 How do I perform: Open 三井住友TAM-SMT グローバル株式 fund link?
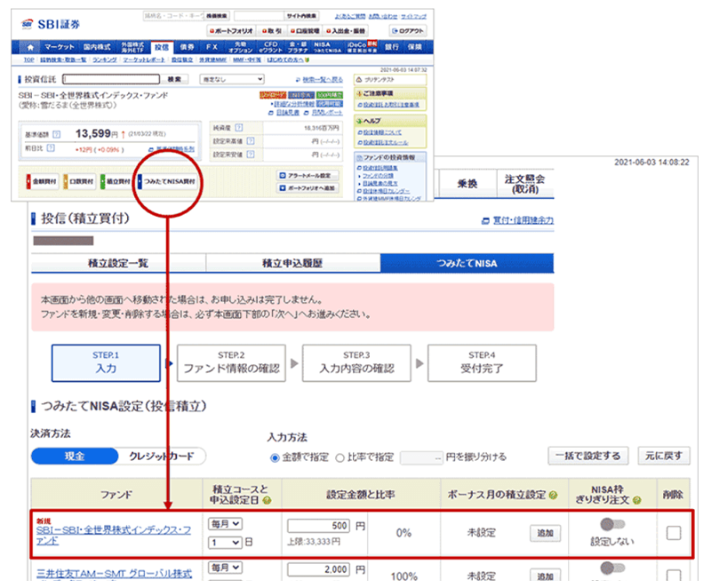click(115, 574)
